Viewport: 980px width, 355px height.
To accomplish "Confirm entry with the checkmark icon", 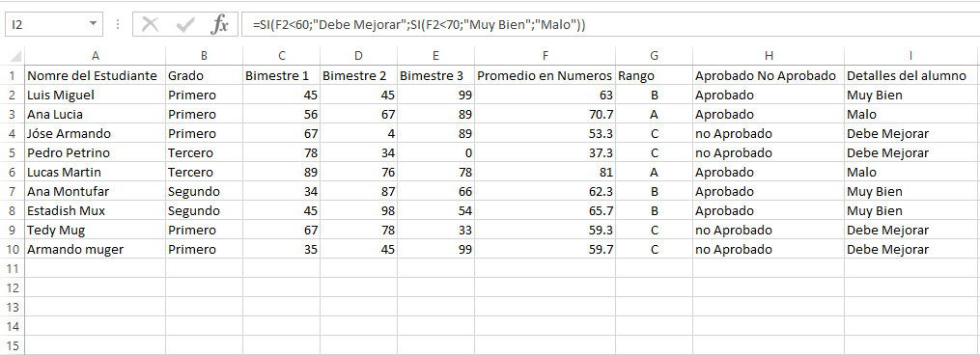I will coord(185,25).
